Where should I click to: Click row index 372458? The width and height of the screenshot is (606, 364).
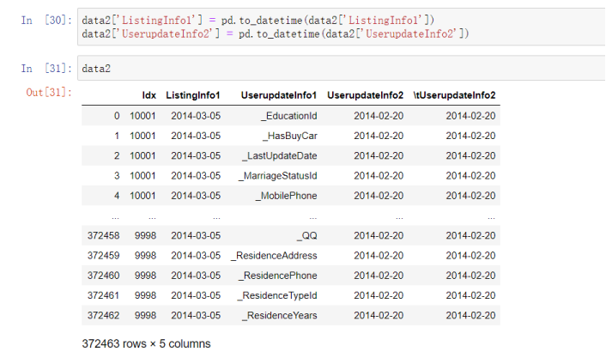[x=104, y=236]
